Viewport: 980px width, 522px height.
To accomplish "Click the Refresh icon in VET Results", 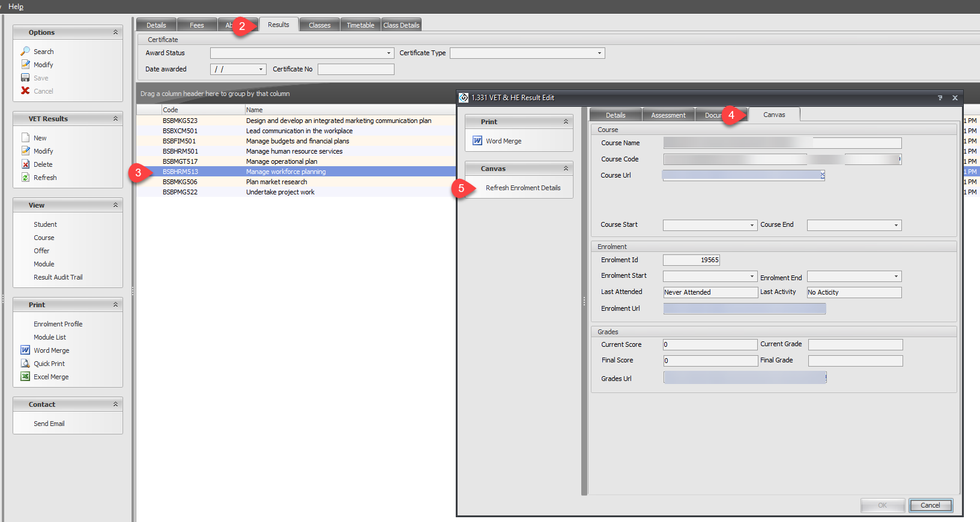I will coord(25,178).
